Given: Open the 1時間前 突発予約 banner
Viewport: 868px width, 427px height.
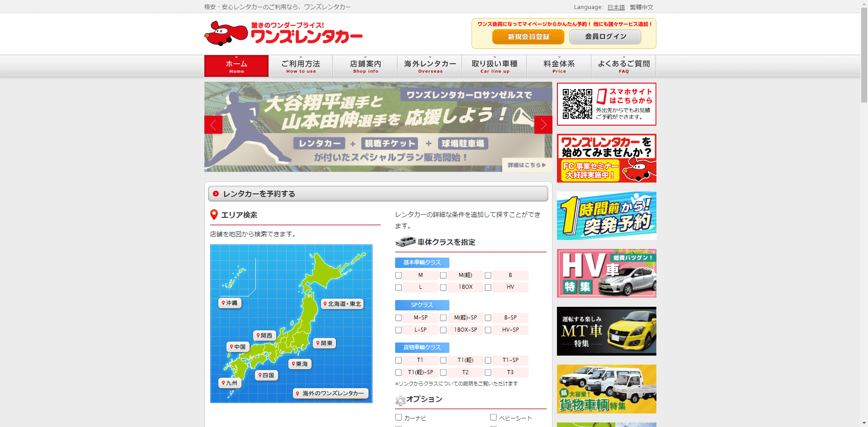Looking at the screenshot, I should tap(607, 216).
